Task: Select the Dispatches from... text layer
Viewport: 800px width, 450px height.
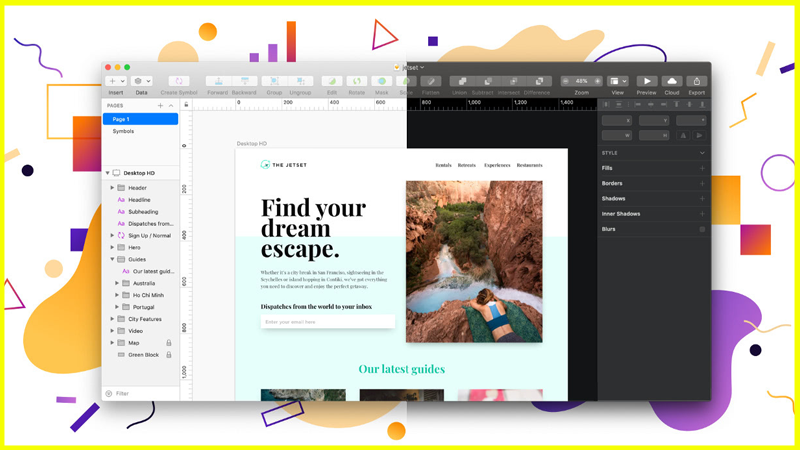Action: [x=151, y=223]
